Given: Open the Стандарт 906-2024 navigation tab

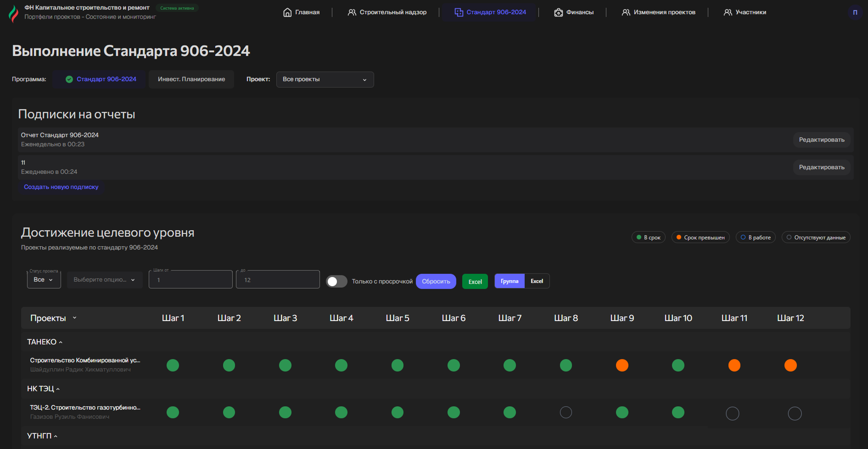Looking at the screenshot, I should point(490,12).
